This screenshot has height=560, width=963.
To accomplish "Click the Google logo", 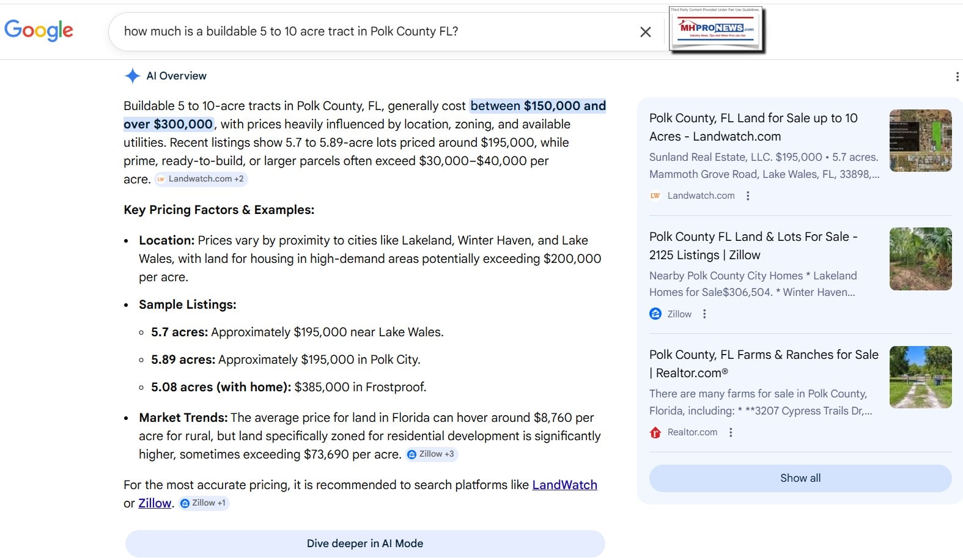I will click(x=39, y=29).
